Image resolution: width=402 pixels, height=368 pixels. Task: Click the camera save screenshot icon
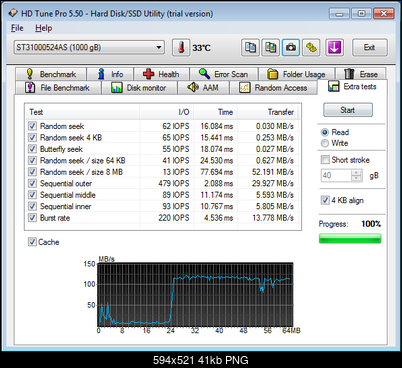tap(291, 48)
